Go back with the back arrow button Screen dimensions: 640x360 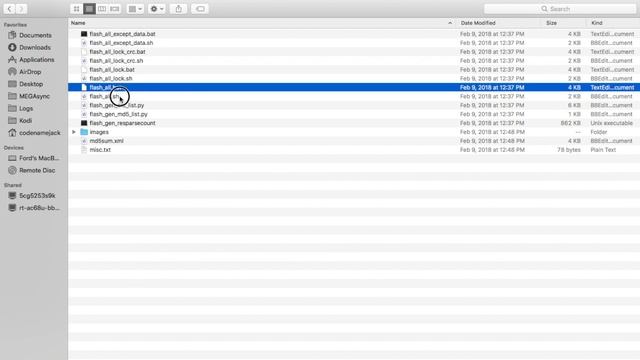(9, 9)
